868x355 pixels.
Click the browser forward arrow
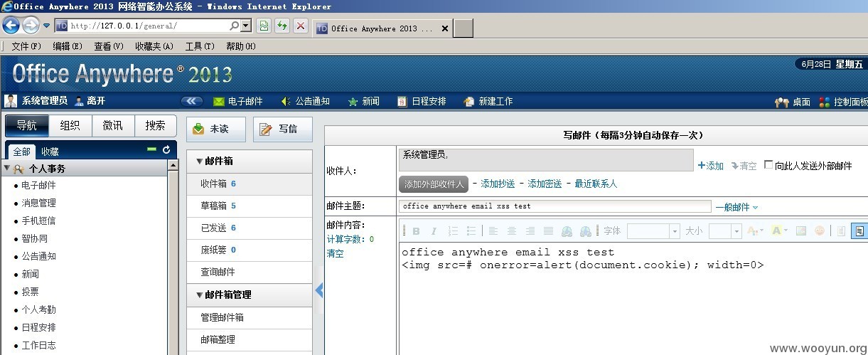[x=31, y=26]
